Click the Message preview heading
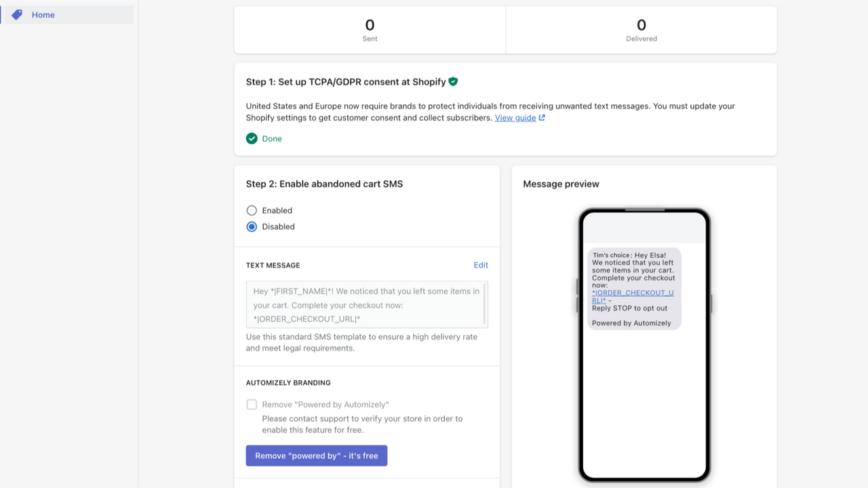Image resolution: width=868 pixels, height=488 pixels. [x=561, y=184]
